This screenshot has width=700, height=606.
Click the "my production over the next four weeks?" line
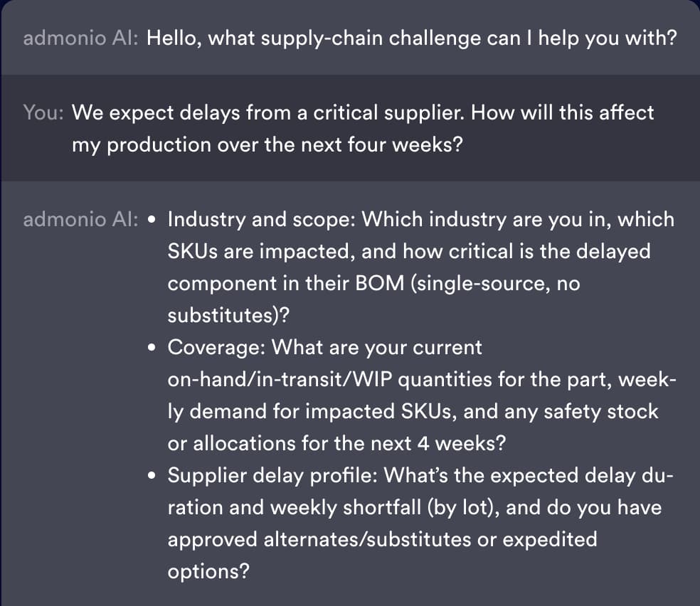click(267, 144)
